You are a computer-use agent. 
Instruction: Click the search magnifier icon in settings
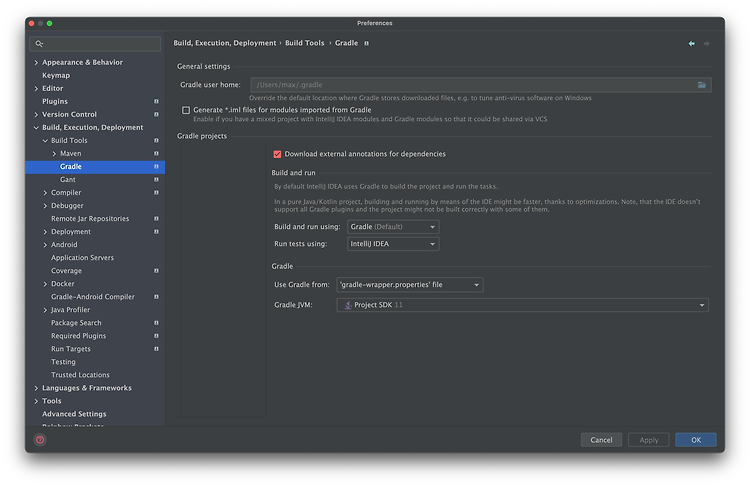39,44
